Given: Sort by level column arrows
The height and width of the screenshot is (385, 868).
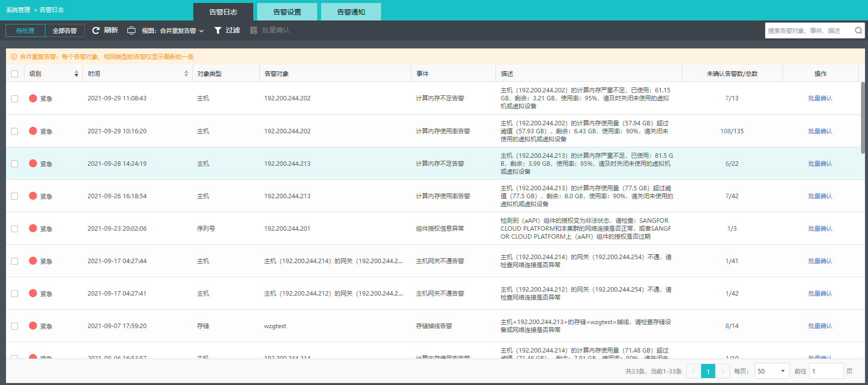Looking at the screenshot, I should pyautogui.click(x=76, y=74).
